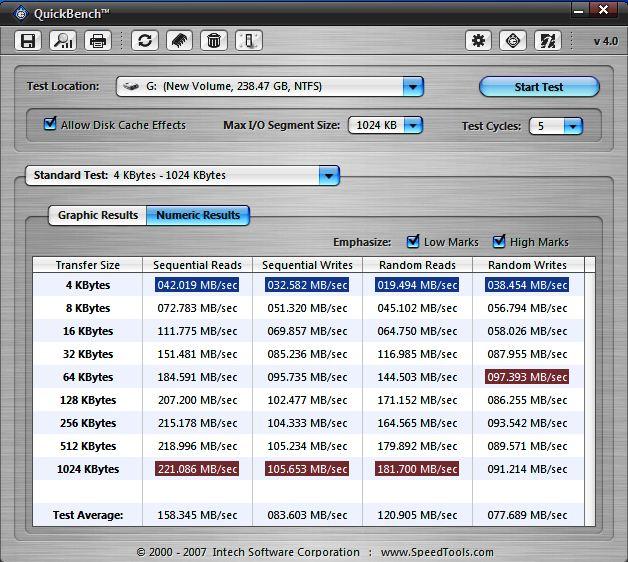Open the Test Cycles dropdown

572,127
